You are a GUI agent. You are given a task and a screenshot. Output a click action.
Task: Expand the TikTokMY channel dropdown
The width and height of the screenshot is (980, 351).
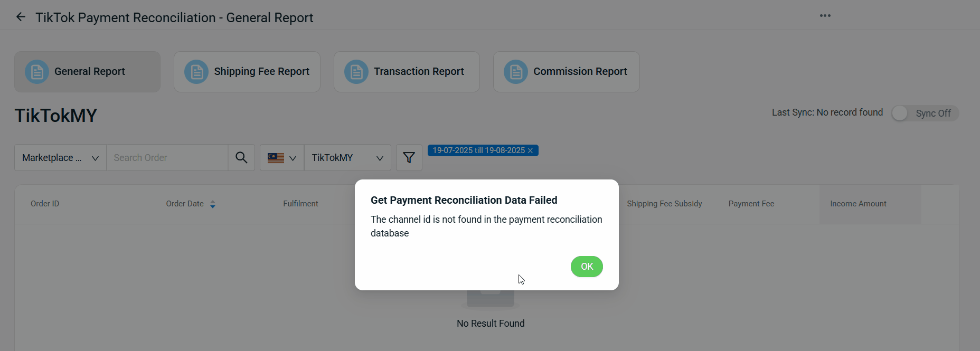tap(347, 158)
